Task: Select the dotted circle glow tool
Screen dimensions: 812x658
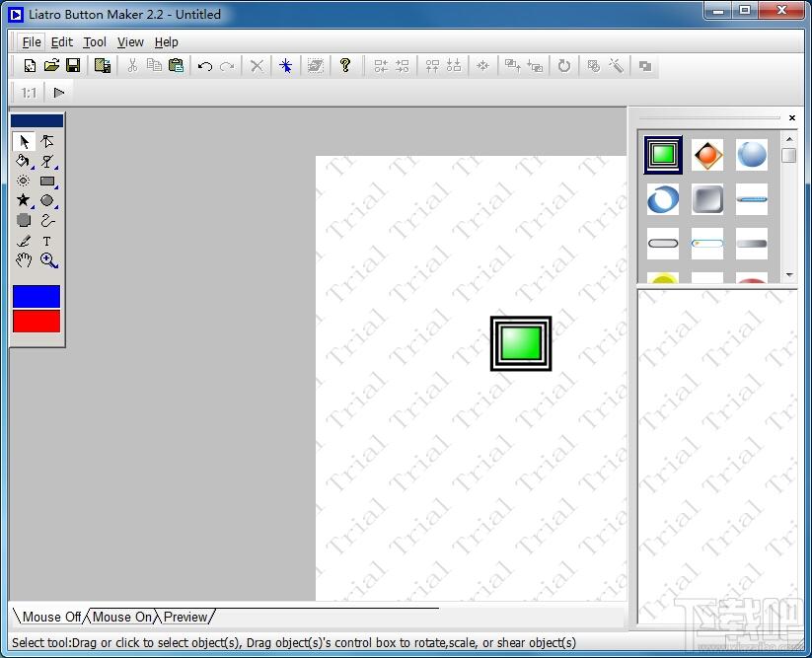Action: coord(23,181)
